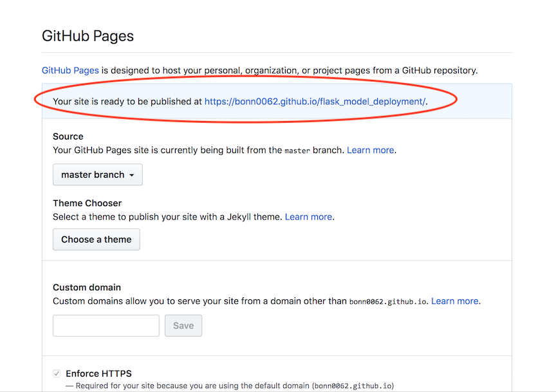The width and height of the screenshot is (556, 392).
Task: Click the Theme Chooser section heading
Action: point(87,203)
